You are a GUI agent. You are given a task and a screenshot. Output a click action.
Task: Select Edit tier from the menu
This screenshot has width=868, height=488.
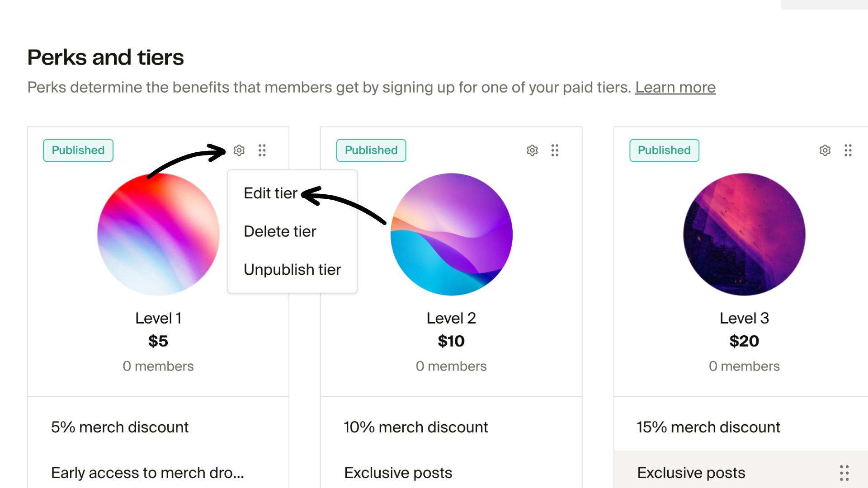(x=270, y=193)
